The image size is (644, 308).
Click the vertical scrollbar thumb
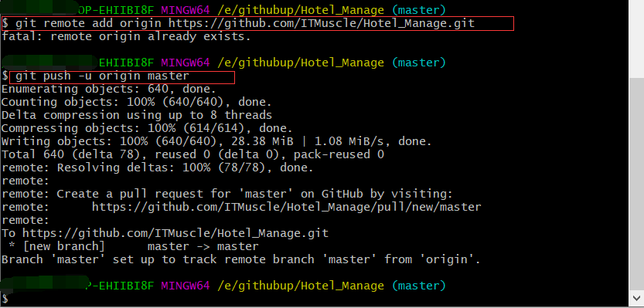pyautogui.click(x=636, y=183)
